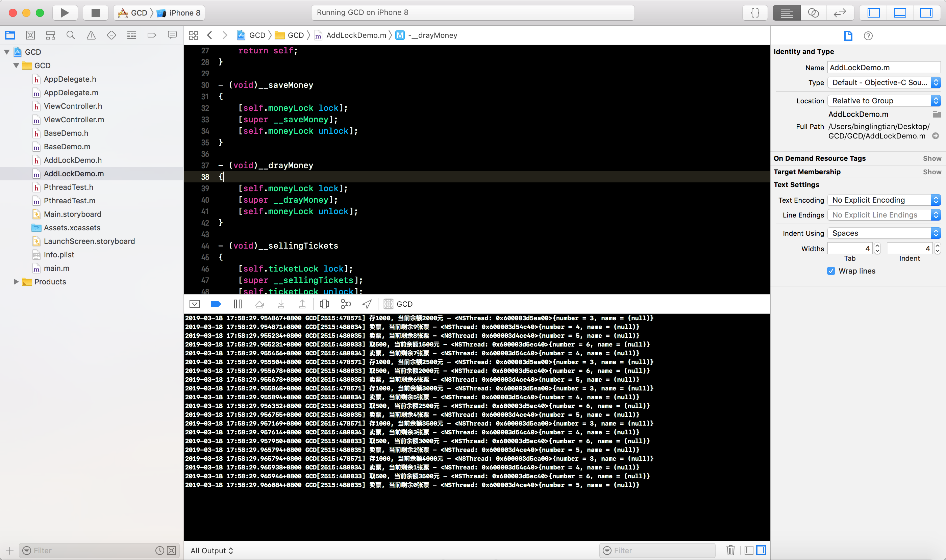
Task: Toggle the debug area visibility
Action: coord(900,13)
